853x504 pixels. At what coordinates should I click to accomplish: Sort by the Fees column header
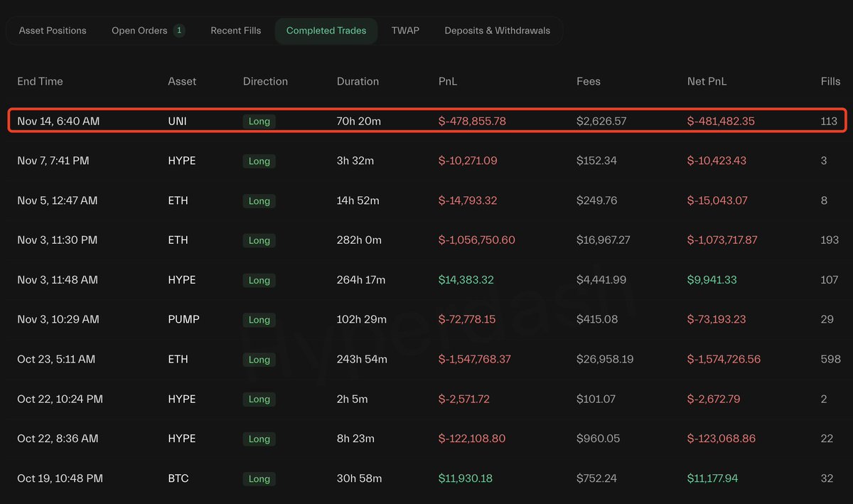[588, 81]
